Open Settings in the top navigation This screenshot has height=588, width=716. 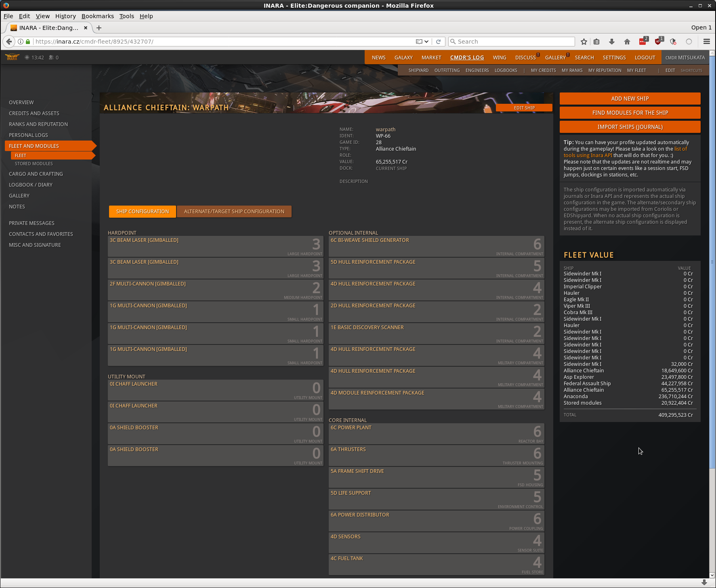click(x=614, y=57)
